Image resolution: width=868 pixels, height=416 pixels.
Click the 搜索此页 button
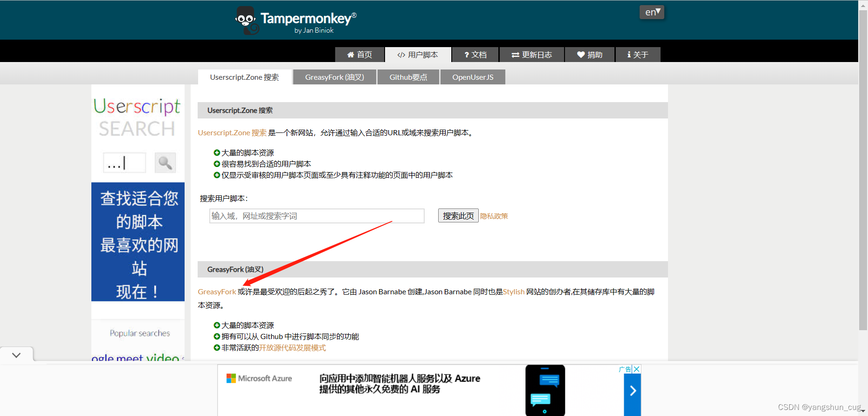pyautogui.click(x=458, y=216)
